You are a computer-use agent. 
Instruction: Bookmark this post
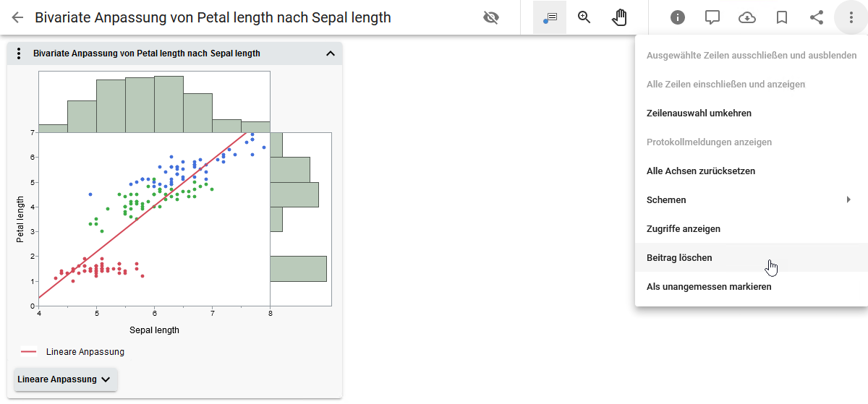pyautogui.click(x=782, y=17)
